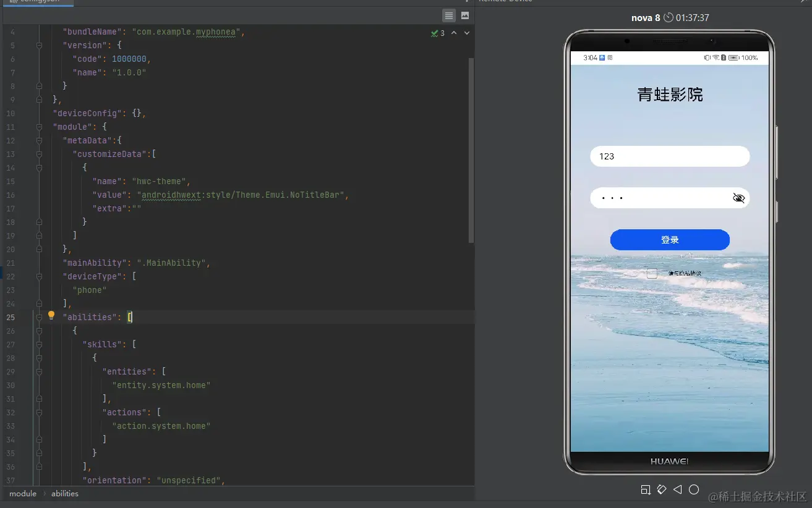Screen dimensions: 812x508
Task: Collapse the "version" block fold marker
Action: click(x=39, y=45)
